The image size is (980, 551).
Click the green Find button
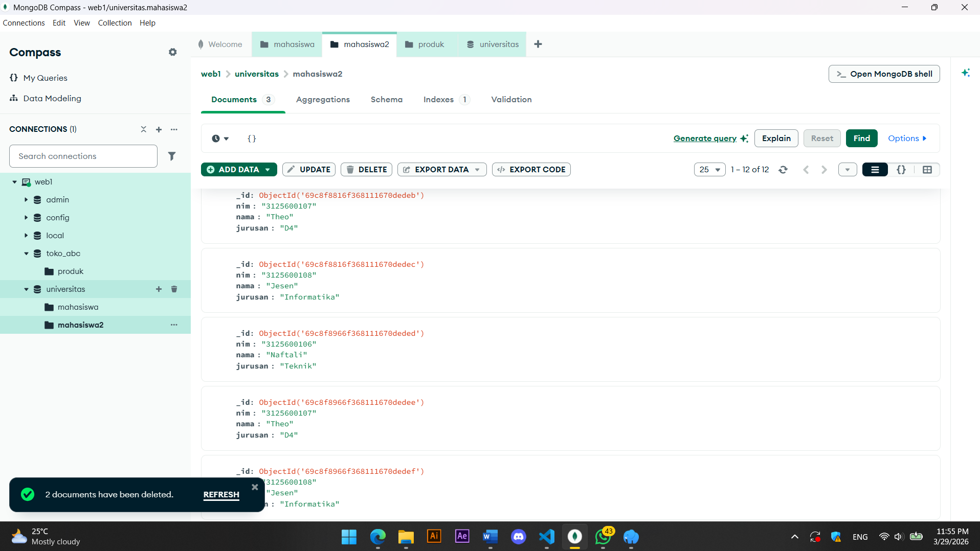tap(861, 139)
